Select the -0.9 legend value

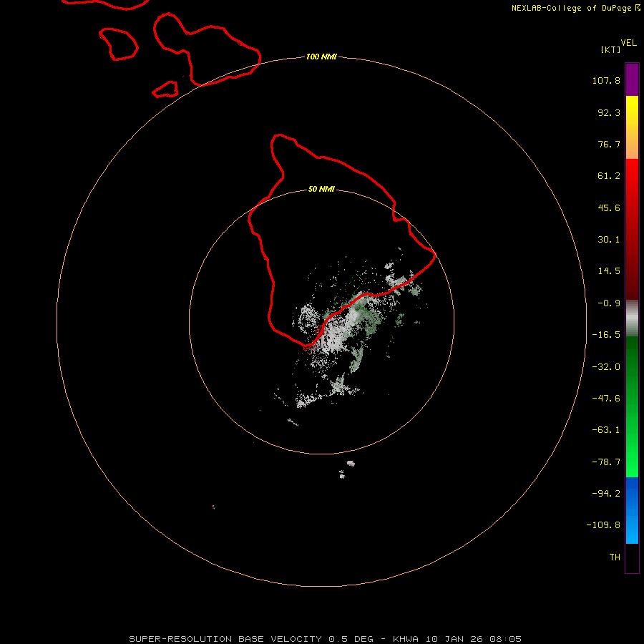[609, 303]
